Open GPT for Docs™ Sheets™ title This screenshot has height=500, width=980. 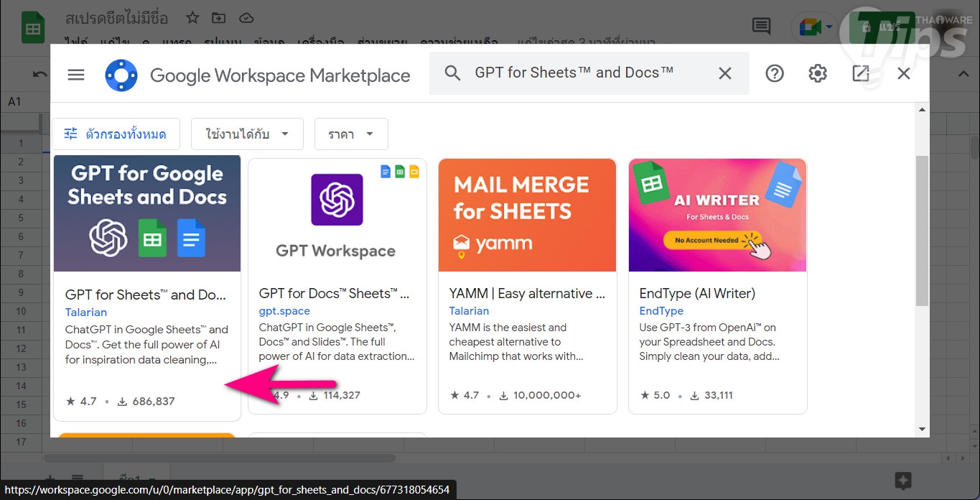click(335, 293)
